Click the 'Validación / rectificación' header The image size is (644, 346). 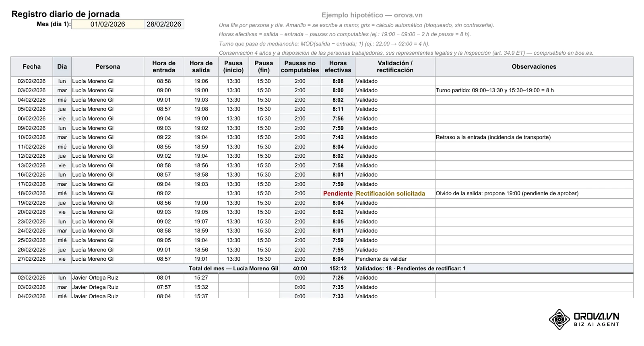pos(395,67)
